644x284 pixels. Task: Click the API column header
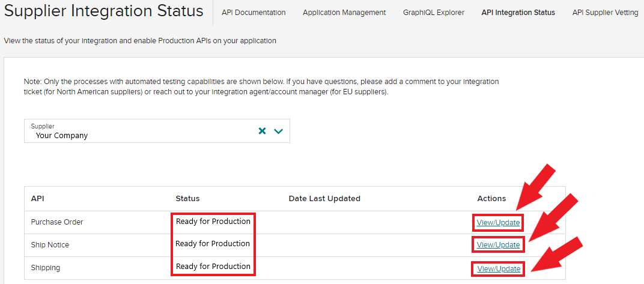click(x=38, y=199)
